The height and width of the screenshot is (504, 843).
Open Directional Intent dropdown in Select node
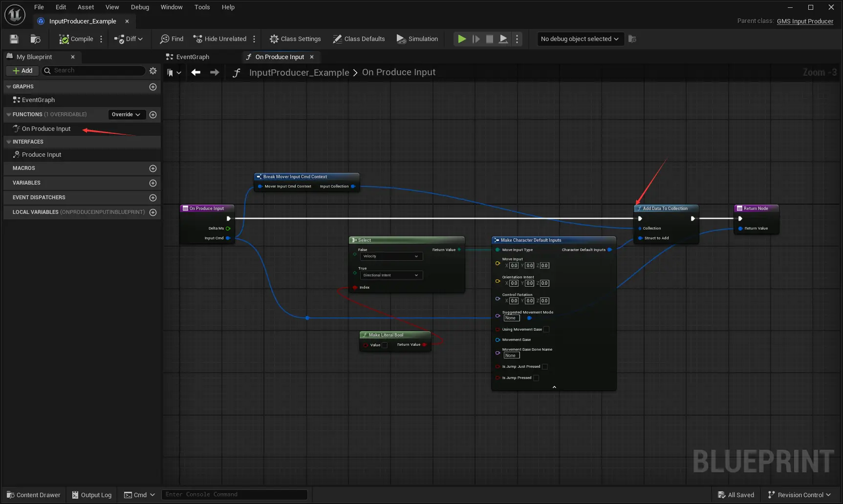391,275
